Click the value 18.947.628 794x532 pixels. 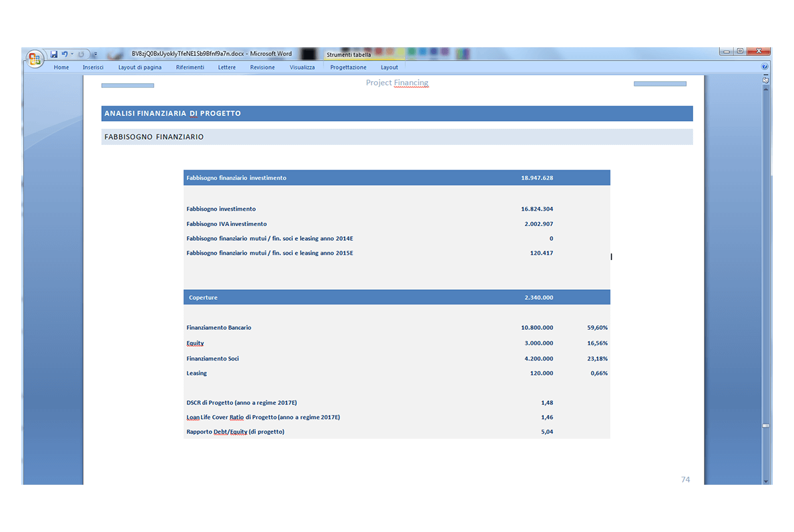click(x=536, y=178)
